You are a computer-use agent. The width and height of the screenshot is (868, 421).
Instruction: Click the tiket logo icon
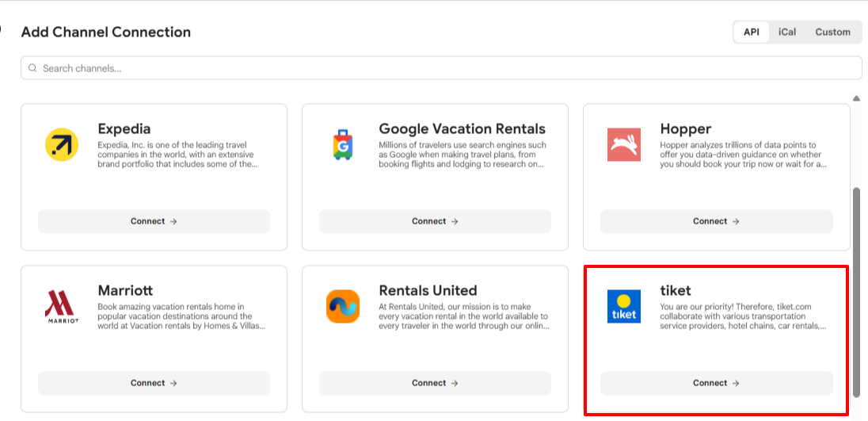tap(624, 306)
